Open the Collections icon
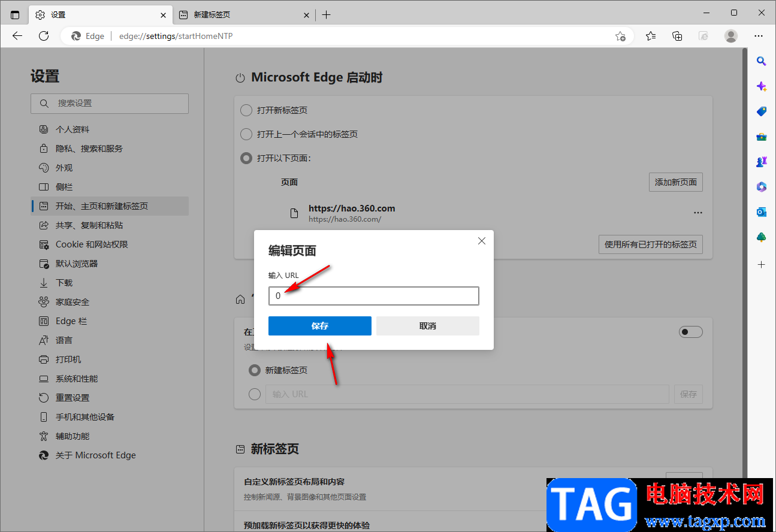 677,36
